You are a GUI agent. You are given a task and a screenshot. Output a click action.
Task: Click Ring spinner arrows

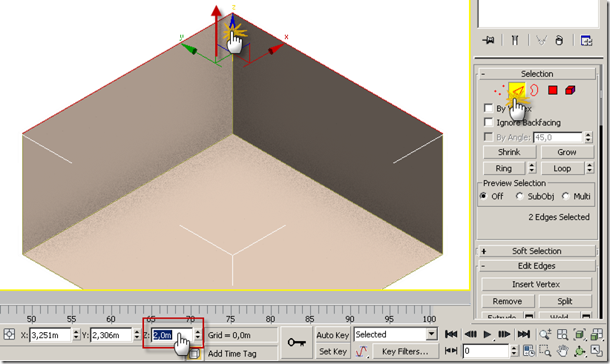(x=532, y=168)
